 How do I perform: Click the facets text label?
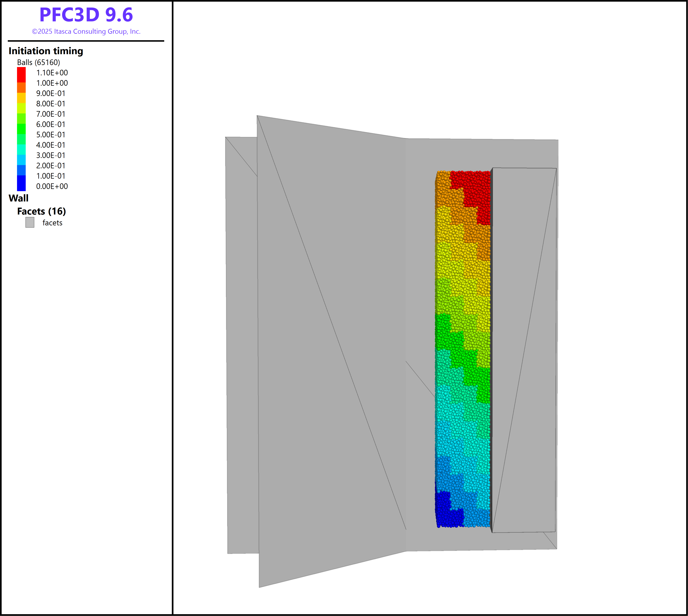point(53,223)
